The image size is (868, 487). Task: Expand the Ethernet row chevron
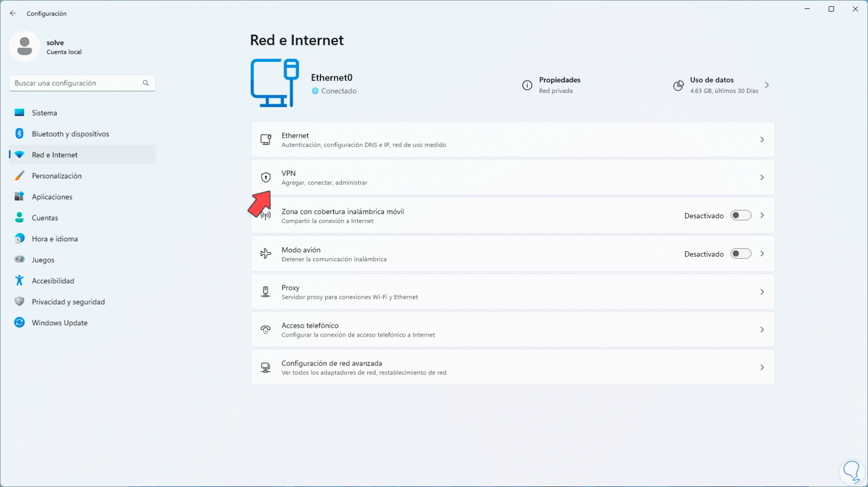[x=762, y=140]
